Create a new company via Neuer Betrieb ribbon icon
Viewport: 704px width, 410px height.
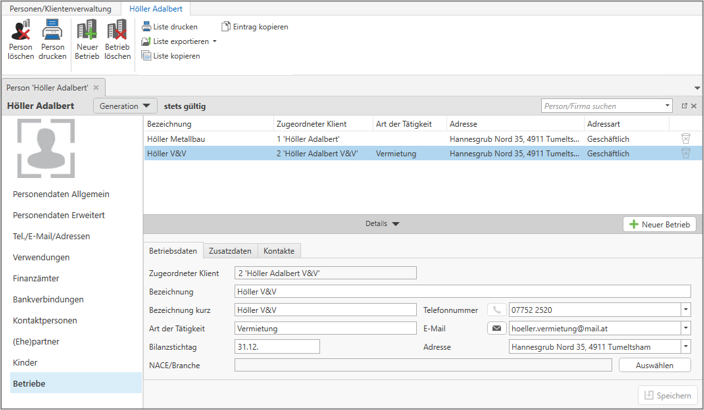click(x=86, y=32)
